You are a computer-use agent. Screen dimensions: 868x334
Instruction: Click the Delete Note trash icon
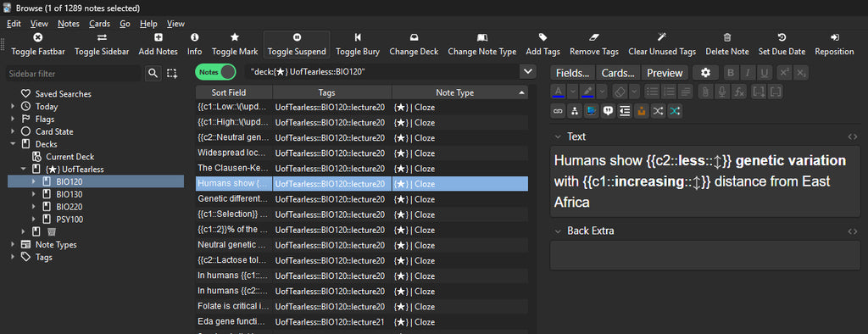[x=726, y=37]
